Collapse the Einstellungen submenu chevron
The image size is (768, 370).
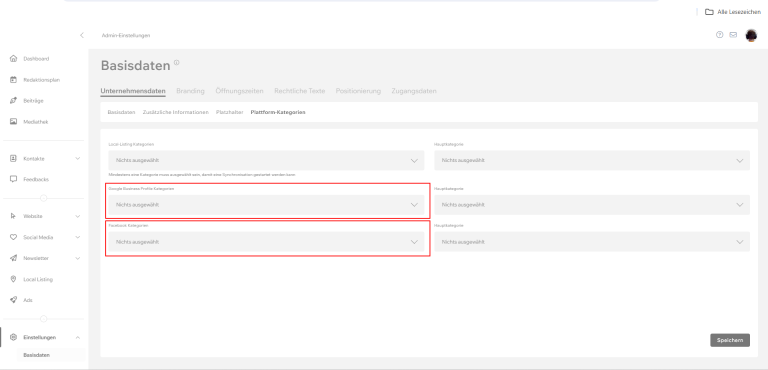click(x=77, y=337)
